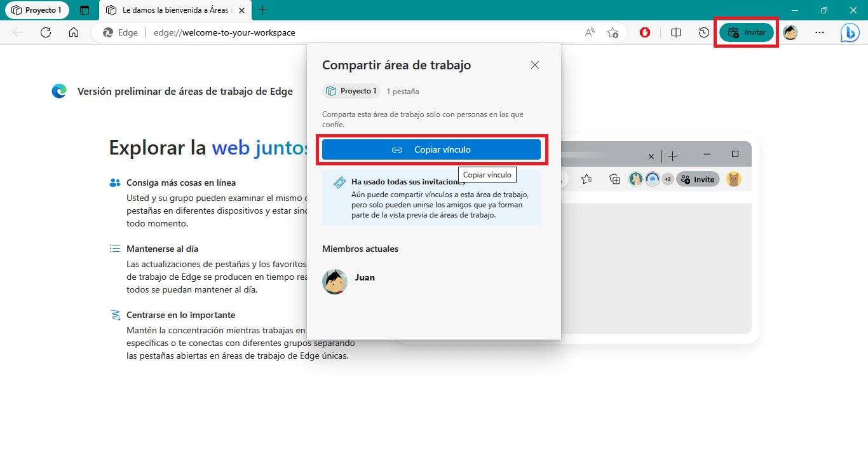Screen dimensions: 868x463
Task: Click the member name 'Juan'
Action: (x=365, y=277)
